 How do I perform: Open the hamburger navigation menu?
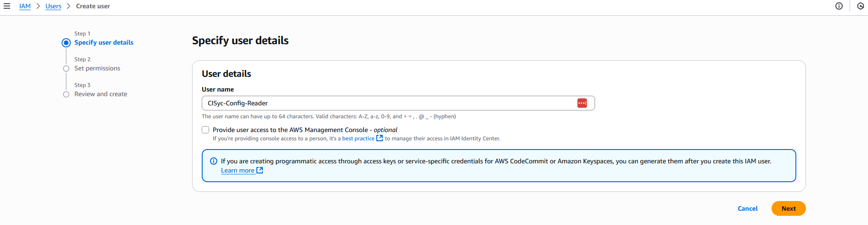click(7, 6)
